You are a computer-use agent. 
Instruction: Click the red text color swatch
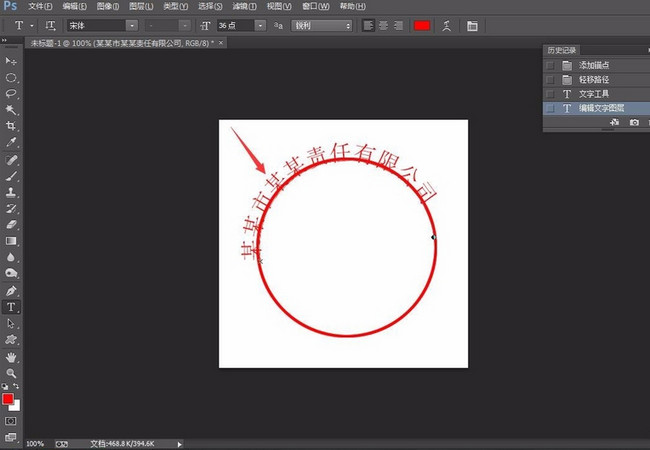point(422,25)
